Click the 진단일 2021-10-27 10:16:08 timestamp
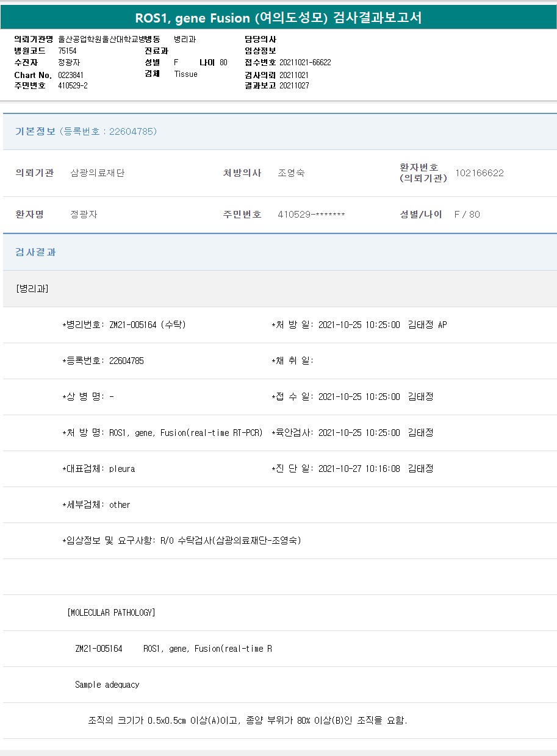557x756 pixels. (x=359, y=469)
